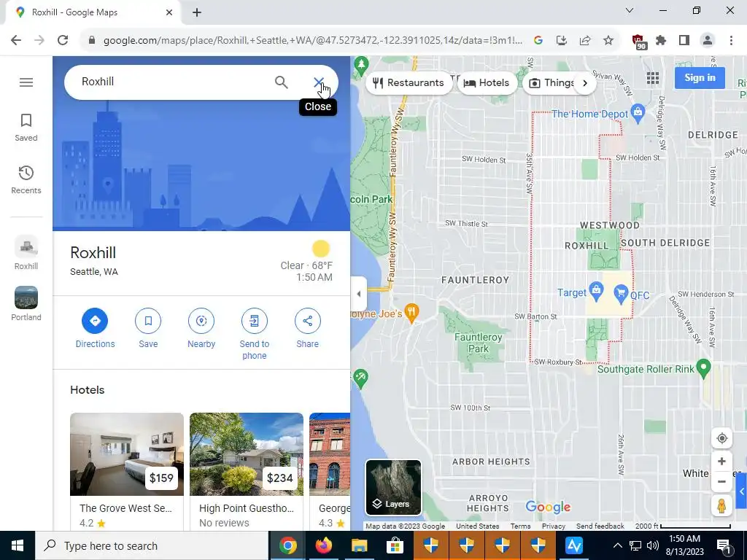Show your location on map

coord(721,438)
